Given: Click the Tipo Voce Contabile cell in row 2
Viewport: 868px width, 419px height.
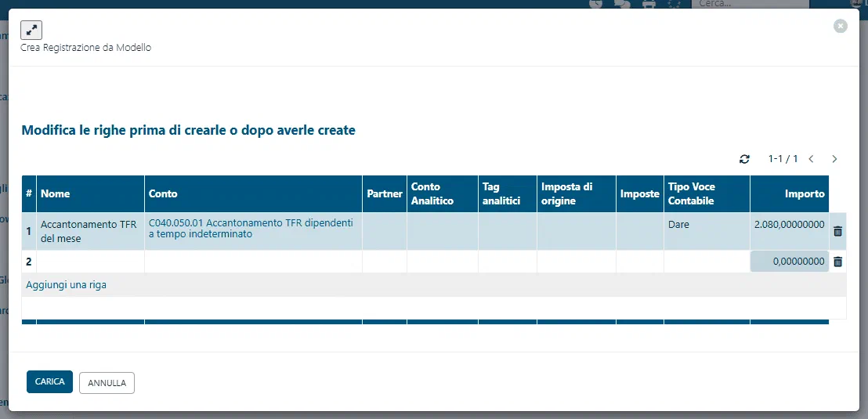Looking at the screenshot, I should pos(707,262).
